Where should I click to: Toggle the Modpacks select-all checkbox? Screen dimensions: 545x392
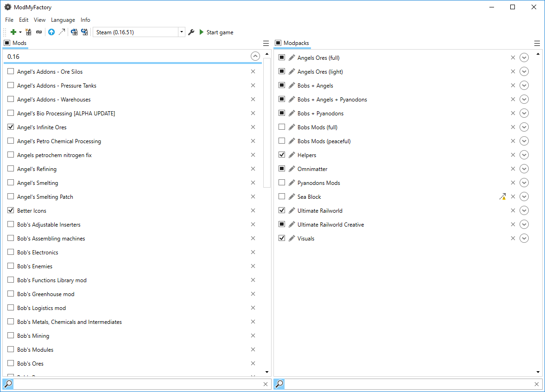pyautogui.click(x=278, y=43)
